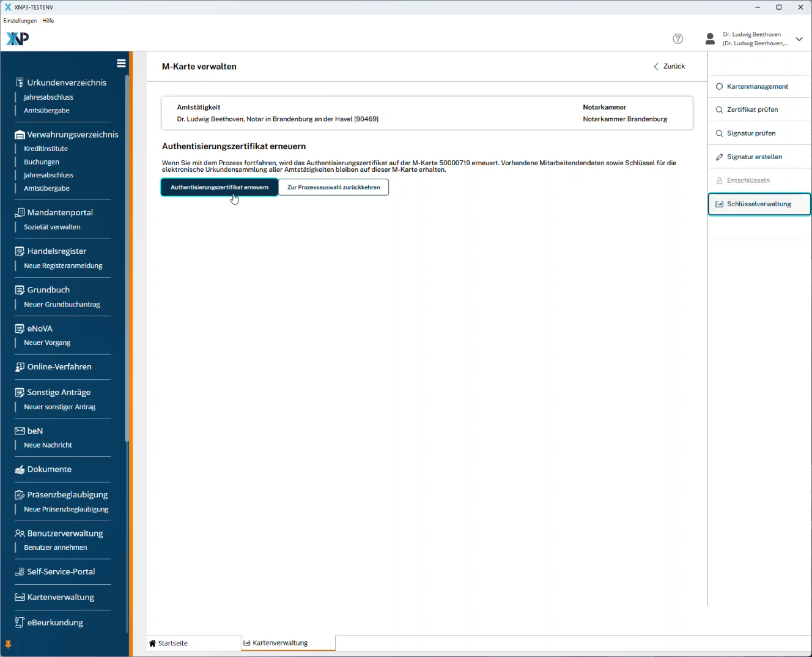
Task: Click the Benutzerverwaltung people icon
Action: (20, 533)
